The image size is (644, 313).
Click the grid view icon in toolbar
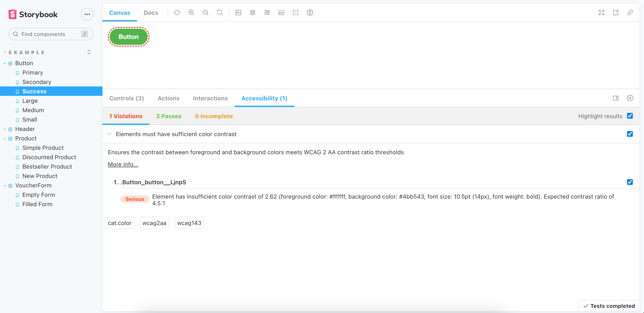(253, 12)
